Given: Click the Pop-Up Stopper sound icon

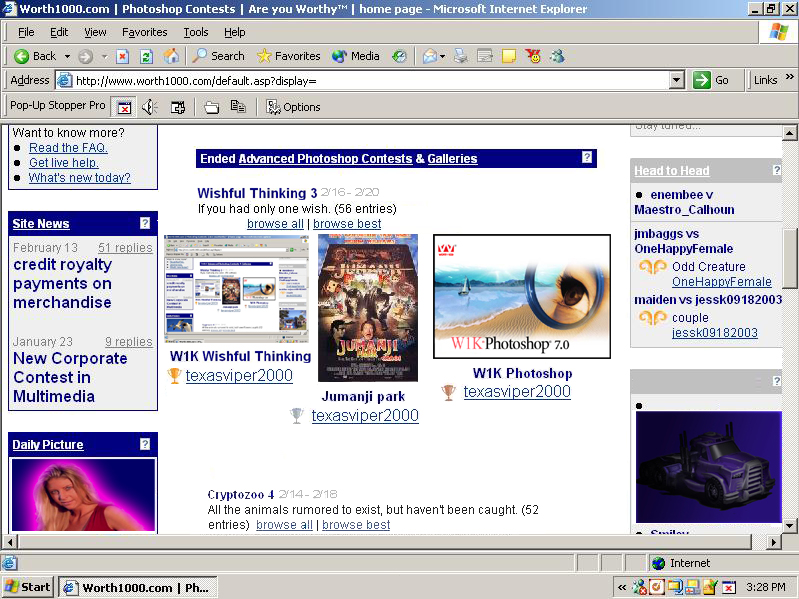Looking at the screenshot, I should click(150, 107).
